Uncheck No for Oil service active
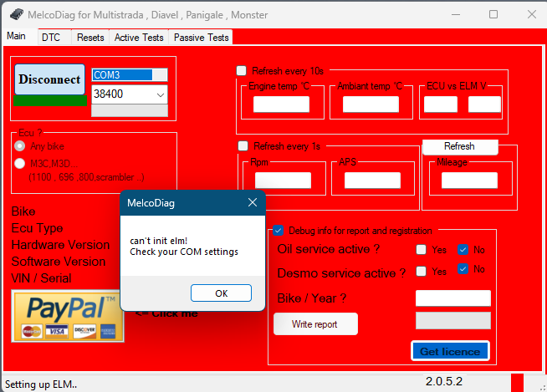The height and width of the screenshot is (392, 547). (463, 249)
